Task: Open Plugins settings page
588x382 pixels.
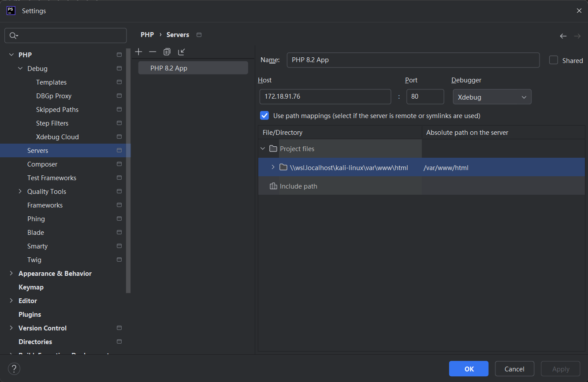Action: (30, 314)
